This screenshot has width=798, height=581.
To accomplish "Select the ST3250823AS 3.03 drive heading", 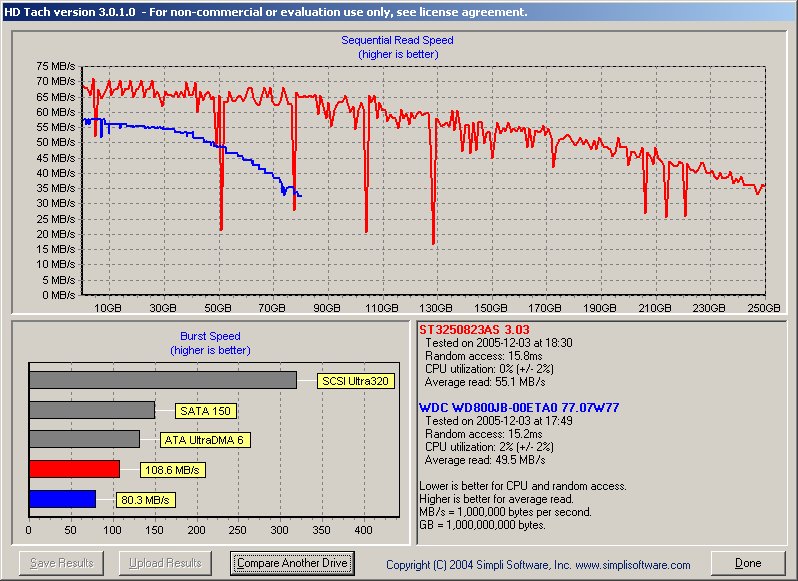I will (474, 330).
